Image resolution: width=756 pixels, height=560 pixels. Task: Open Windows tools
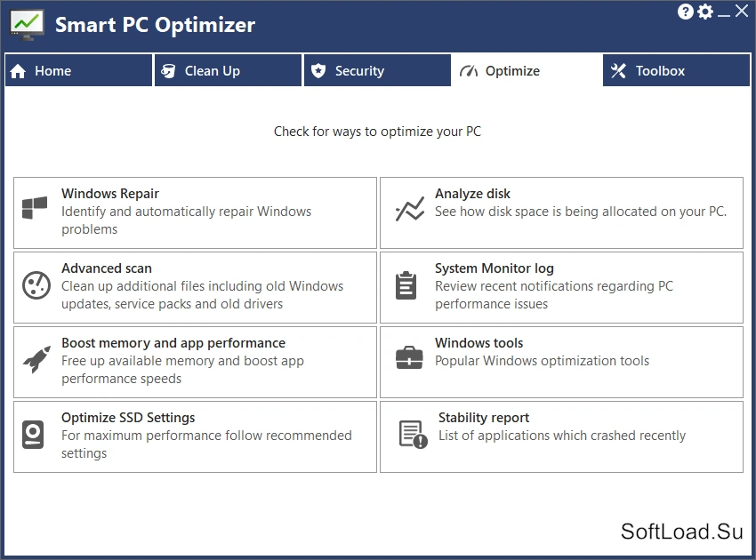click(x=562, y=363)
